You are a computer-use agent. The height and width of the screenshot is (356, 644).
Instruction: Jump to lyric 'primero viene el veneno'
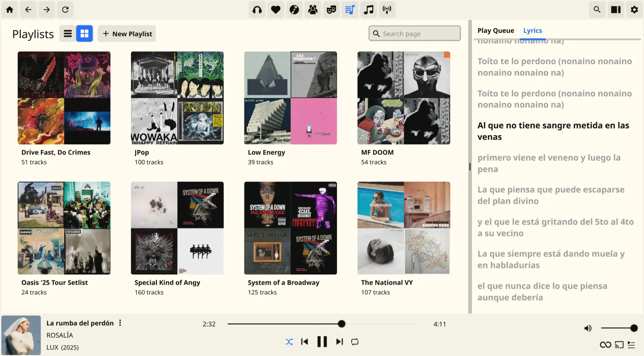(x=549, y=163)
